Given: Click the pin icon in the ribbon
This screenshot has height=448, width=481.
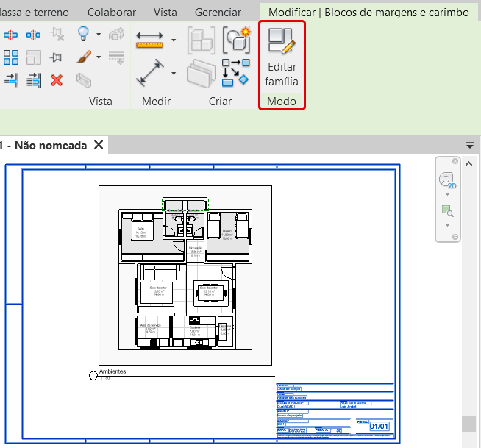Looking at the screenshot, I should (57, 57).
